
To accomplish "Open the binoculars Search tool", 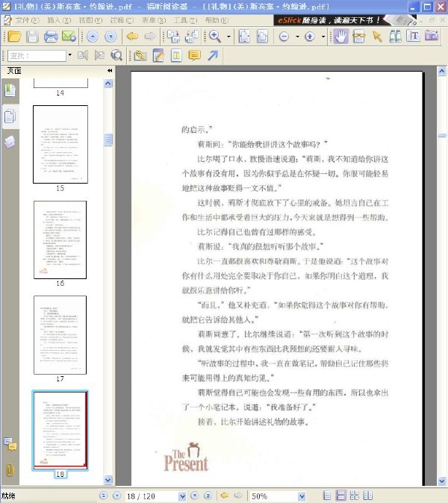I will 396,37.
